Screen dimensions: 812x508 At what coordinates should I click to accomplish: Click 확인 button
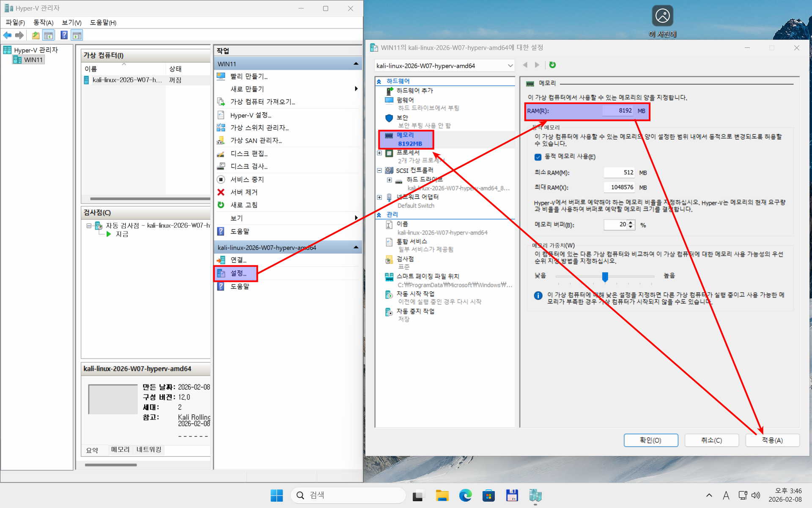coord(651,440)
